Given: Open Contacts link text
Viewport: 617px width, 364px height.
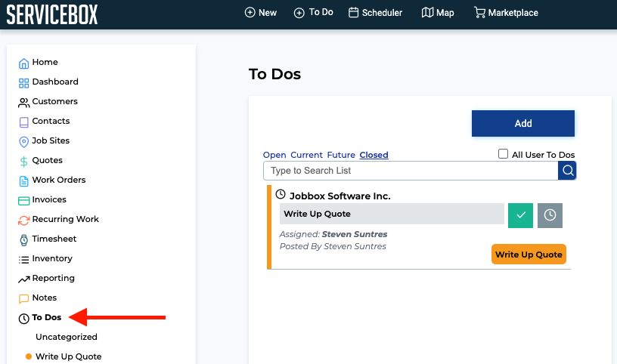Looking at the screenshot, I should point(51,121).
